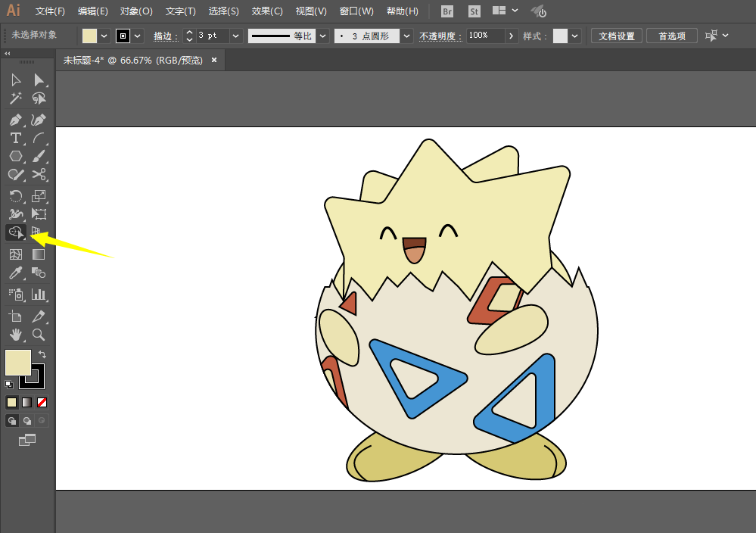This screenshot has width=756, height=533.
Task: Set paint mode to solid Color
Action: coord(11,402)
